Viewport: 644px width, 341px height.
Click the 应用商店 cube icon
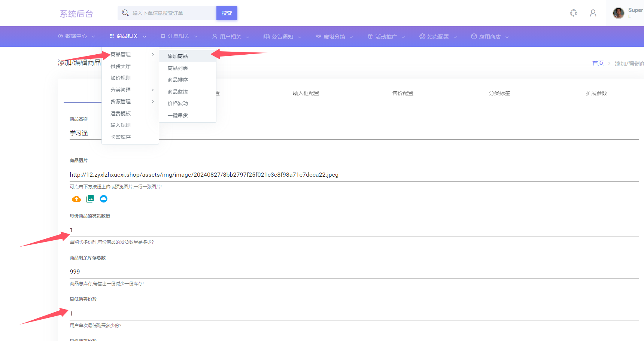click(474, 36)
